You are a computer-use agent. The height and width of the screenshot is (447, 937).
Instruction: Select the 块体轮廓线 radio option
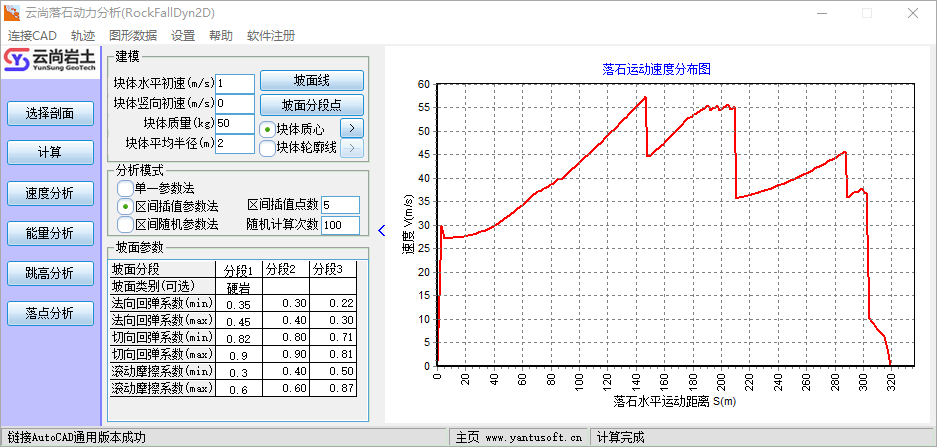[268, 148]
